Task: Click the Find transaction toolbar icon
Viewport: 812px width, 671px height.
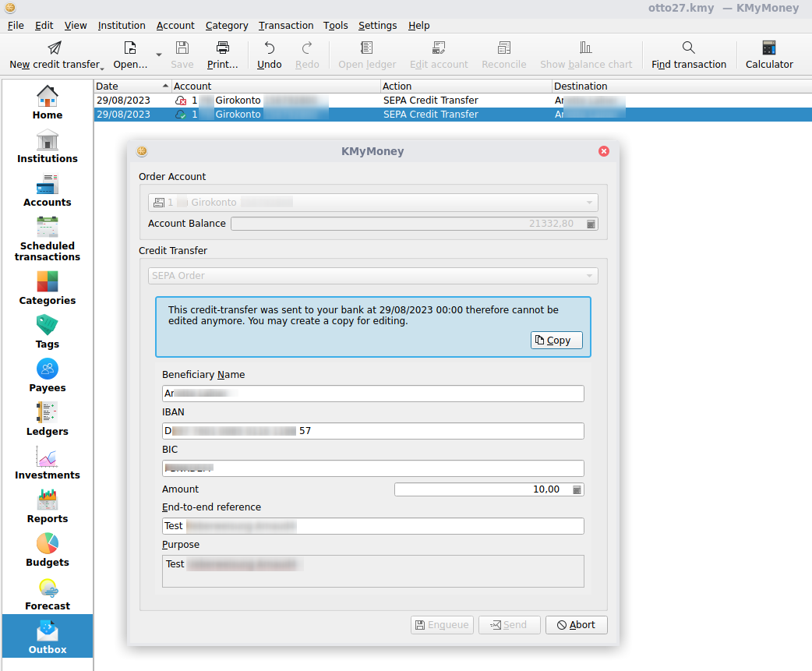Action: pyautogui.click(x=688, y=54)
